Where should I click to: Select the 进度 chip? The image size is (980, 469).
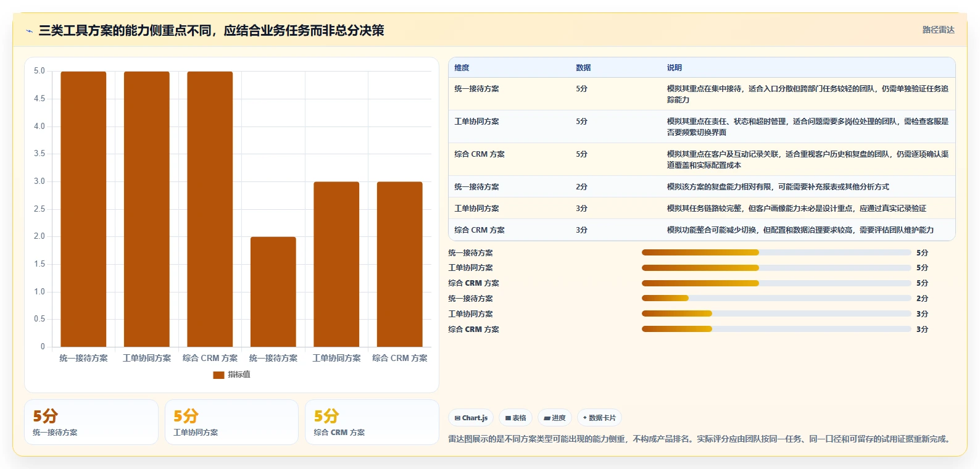pos(555,418)
